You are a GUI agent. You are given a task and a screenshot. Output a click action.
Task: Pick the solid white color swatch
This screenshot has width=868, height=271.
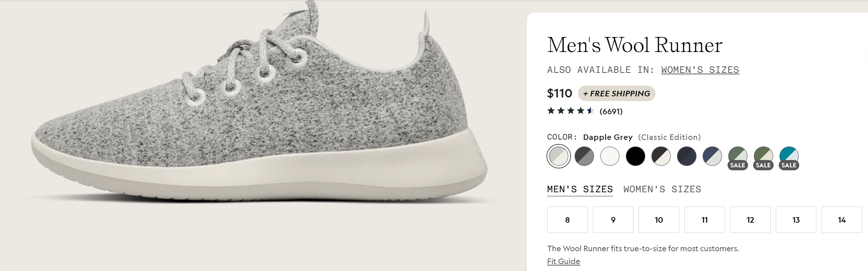(x=610, y=156)
